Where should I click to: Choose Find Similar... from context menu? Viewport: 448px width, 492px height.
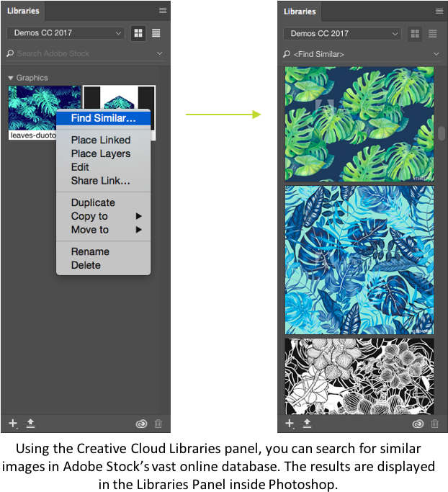pyautogui.click(x=103, y=118)
